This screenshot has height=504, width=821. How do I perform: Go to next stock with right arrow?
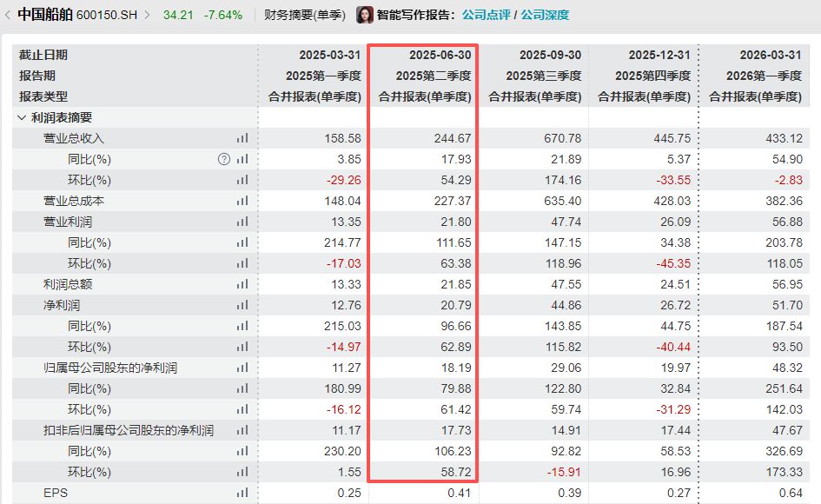pyautogui.click(x=147, y=15)
